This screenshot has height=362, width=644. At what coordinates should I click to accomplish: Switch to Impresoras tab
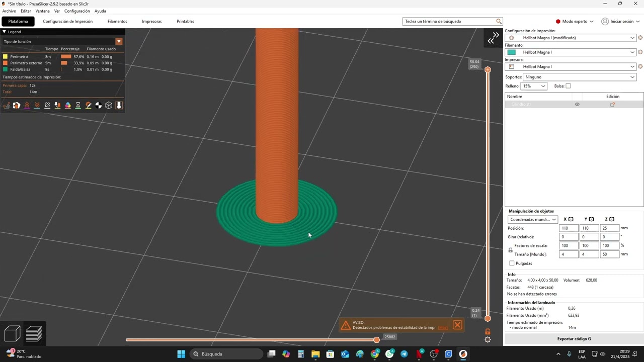[x=152, y=22]
